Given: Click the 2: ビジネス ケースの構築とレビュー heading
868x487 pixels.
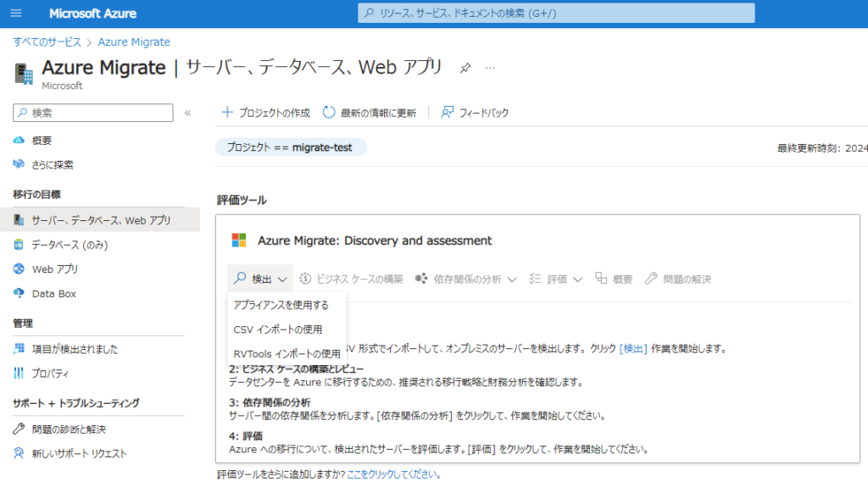Looking at the screenshot, I should pos(296,369).
